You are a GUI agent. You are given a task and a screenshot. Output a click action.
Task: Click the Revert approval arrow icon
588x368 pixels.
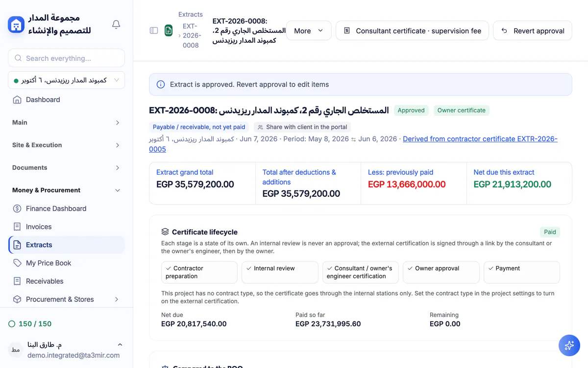coord(504,30)
